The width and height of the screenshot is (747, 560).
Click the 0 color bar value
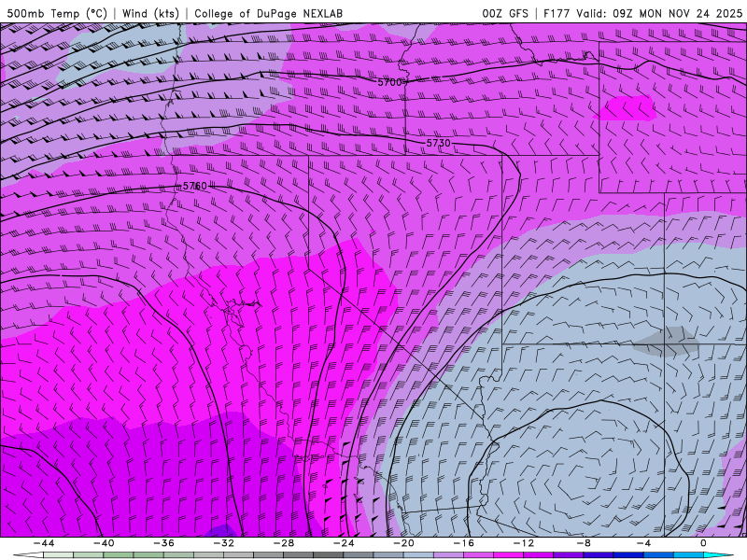coord(703,543)
